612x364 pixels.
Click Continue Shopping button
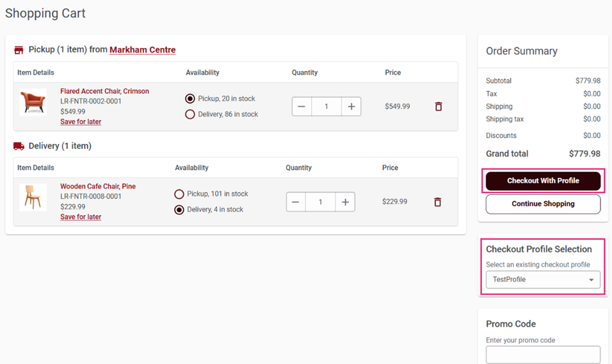(x=543, y=204)
